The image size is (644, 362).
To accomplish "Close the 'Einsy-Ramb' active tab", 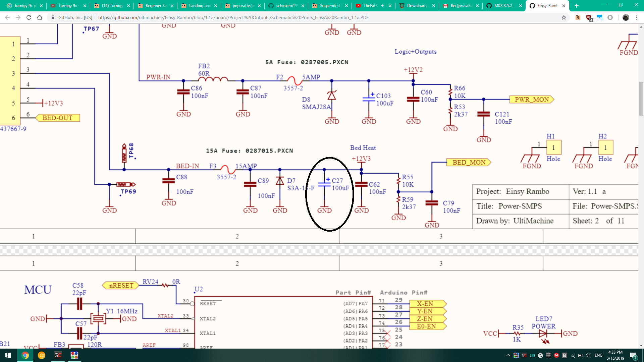I will point(564,6).
